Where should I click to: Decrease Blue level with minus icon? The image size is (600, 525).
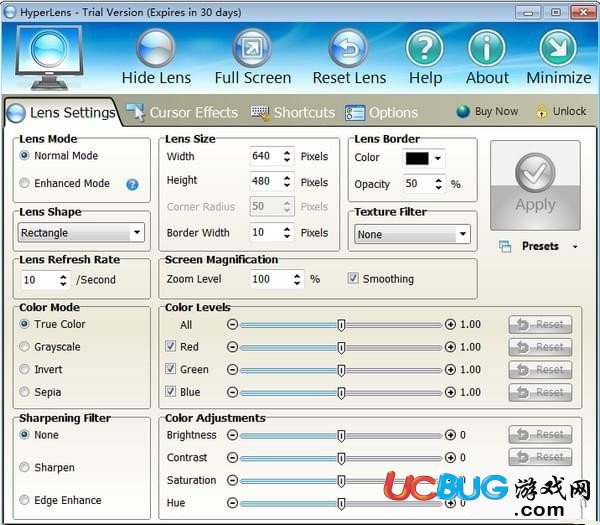click(x=232, y=392)
